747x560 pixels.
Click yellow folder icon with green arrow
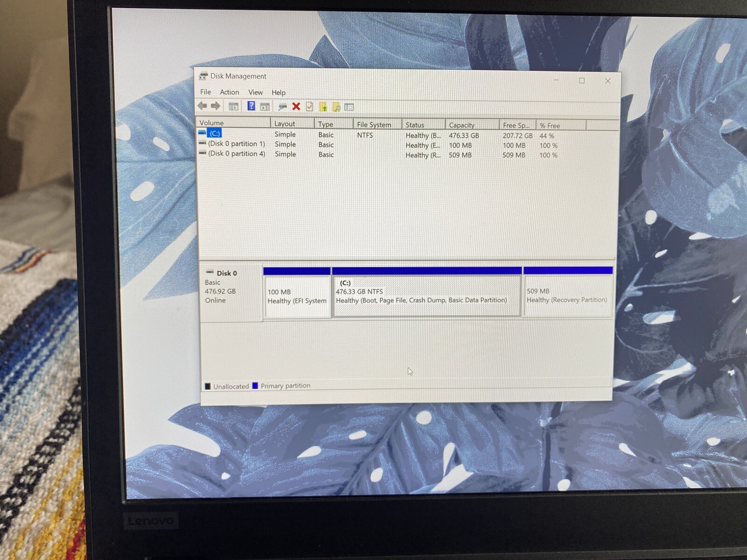323,107
